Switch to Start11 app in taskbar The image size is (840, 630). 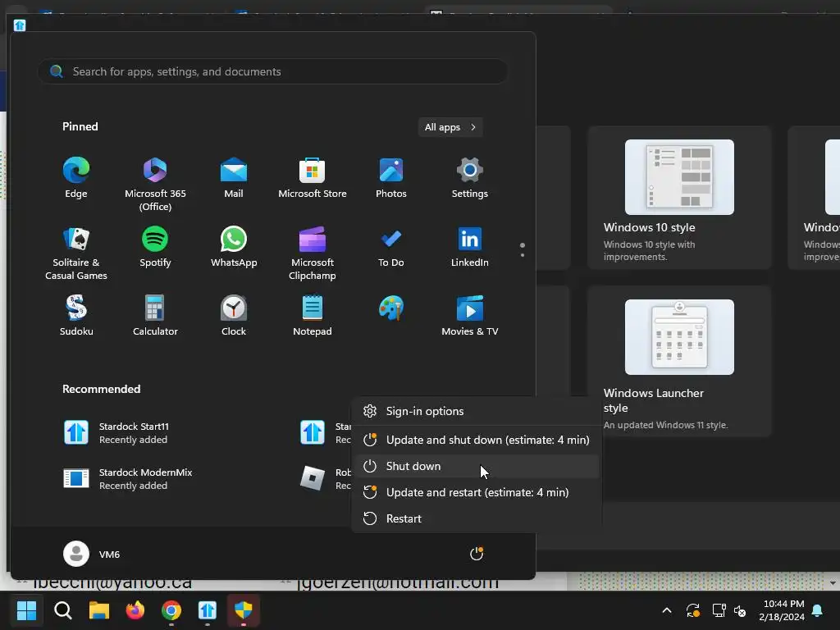pos(208,610)
